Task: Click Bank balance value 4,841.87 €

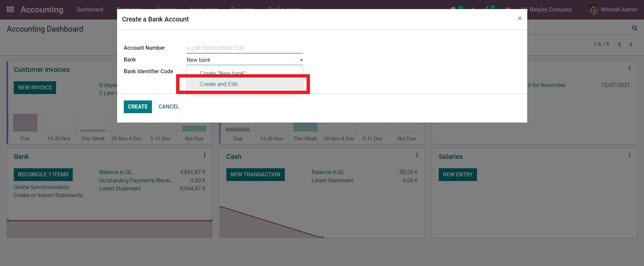Action: pos(193,172)
